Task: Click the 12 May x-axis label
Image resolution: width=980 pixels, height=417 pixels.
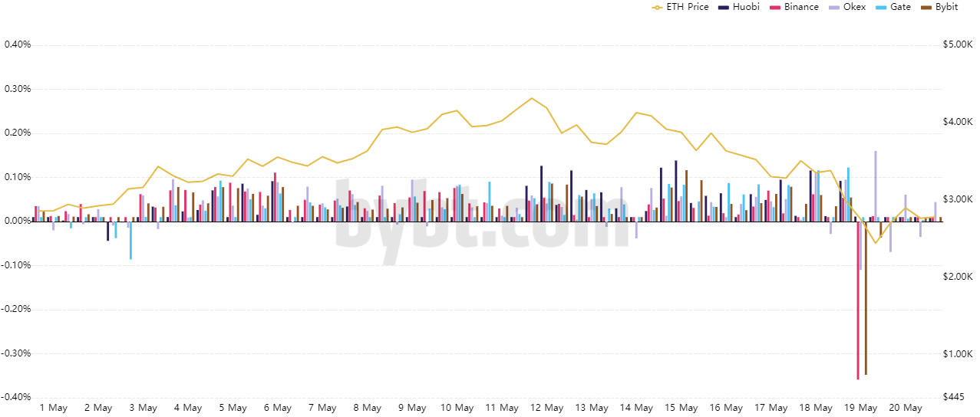Action: click(x=547, y=408)
